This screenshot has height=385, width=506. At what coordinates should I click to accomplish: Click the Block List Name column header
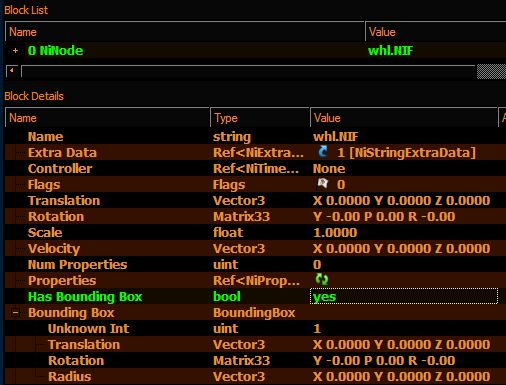(185, 32)
